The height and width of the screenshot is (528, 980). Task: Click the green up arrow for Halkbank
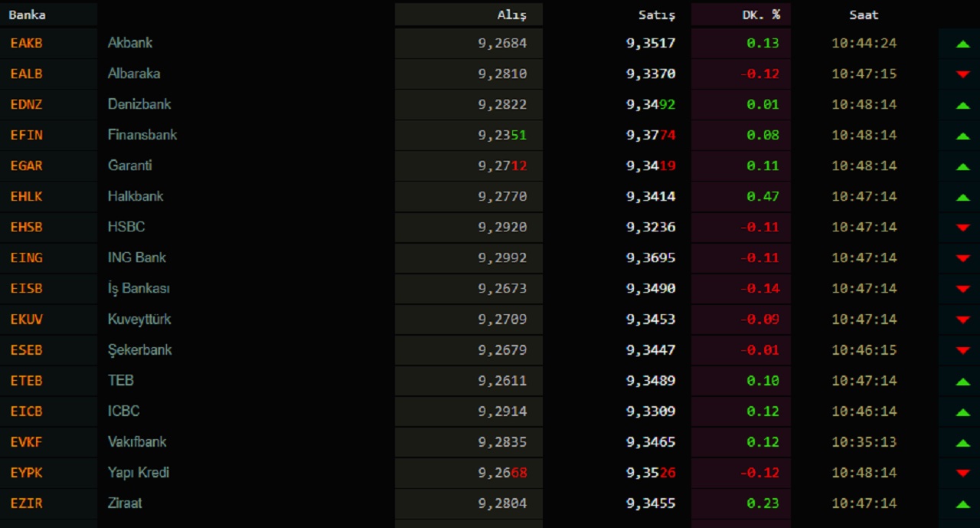(x=962, y=197)
